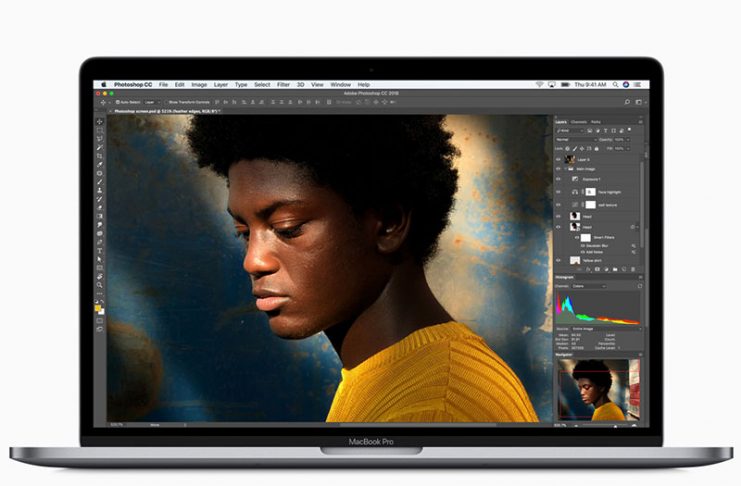This screenshot has width=741, height=486.
Task: Toggle visibility of the Main image group
Action: pos(560,169)
